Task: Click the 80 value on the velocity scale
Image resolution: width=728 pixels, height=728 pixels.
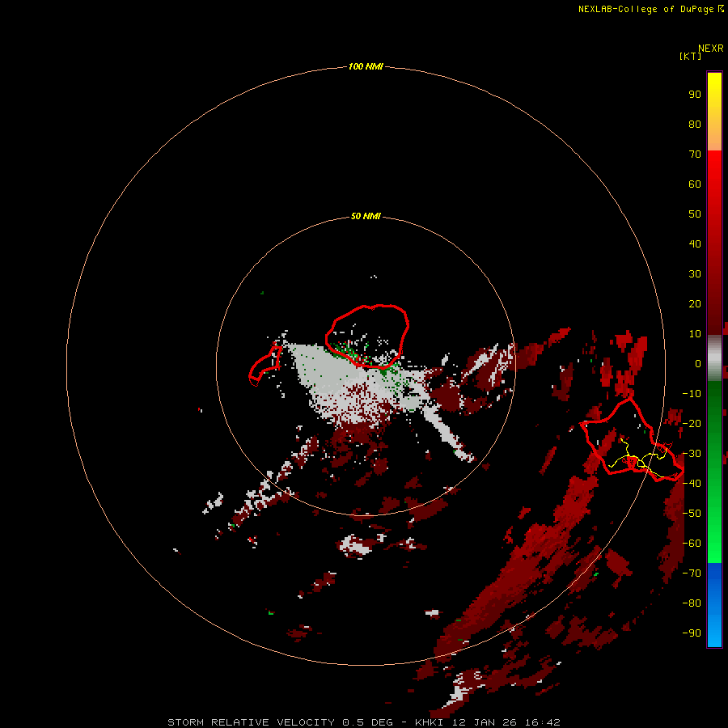Action: (x=695, y=125)
